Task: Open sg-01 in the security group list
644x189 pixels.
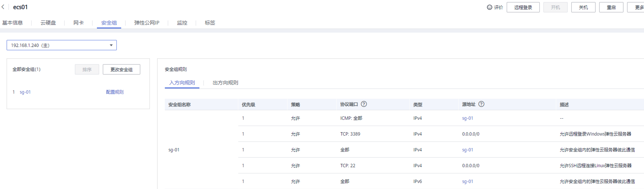Action: [x=25, y=92]
